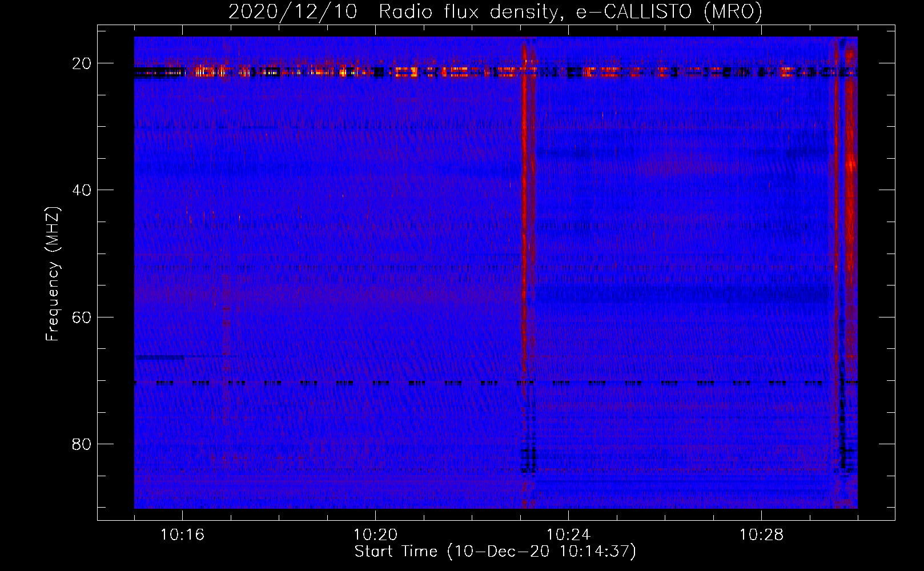The image size is (924, 571).
Task: Click the 'Start Time (10-Dec-20 10:14:37)' label
Action: pos(495,552)
